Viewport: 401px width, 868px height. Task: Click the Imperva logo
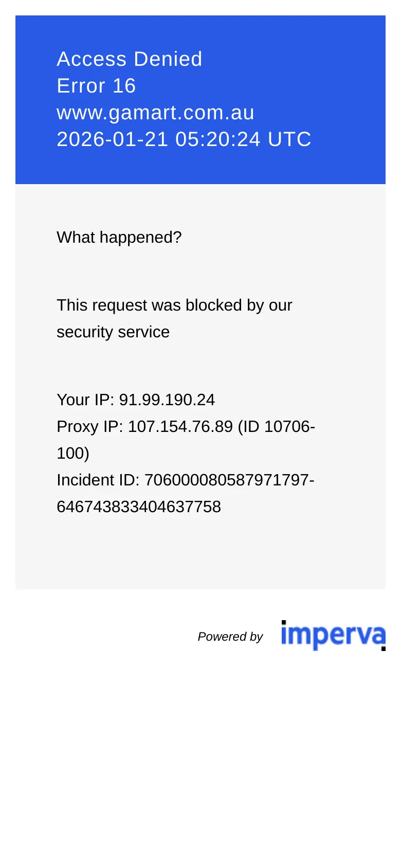point(333,636)
